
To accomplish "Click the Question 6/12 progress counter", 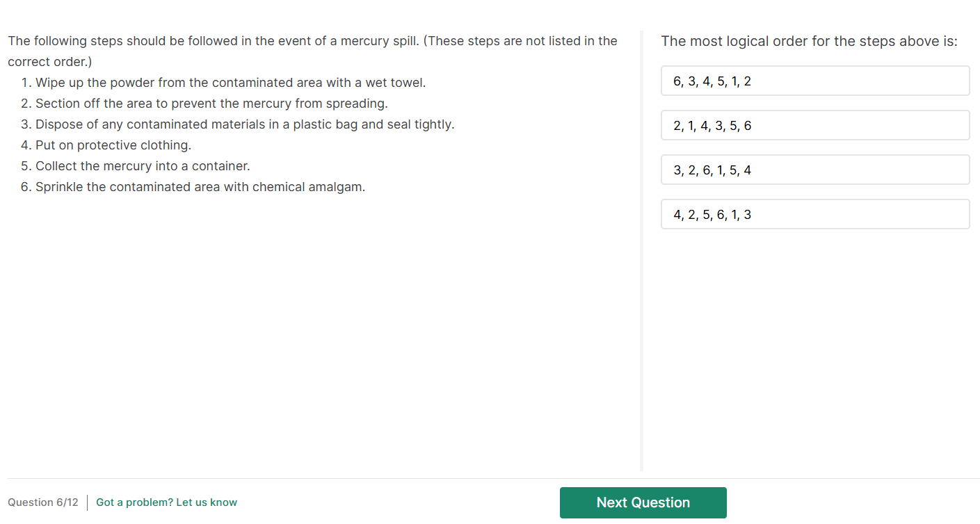I will [43, 502].
